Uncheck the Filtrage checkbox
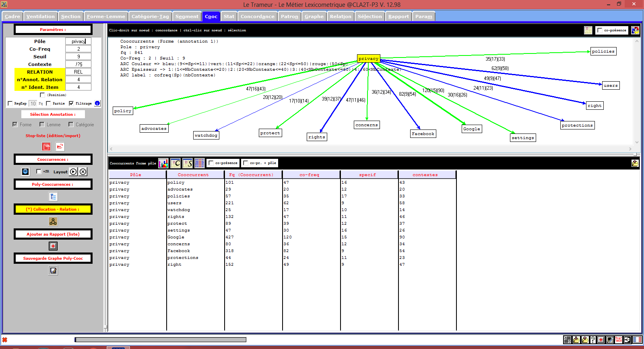The width and height of the screenshot is (644, 349). pos(71,103)
